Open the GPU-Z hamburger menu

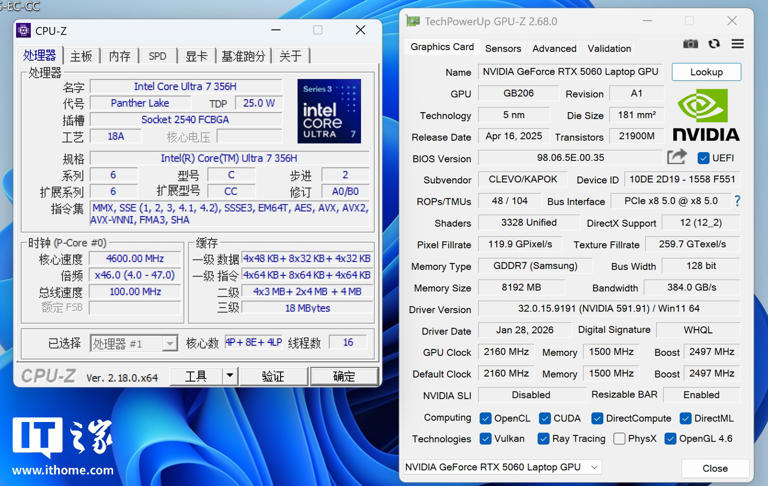(x=737, y=44)
